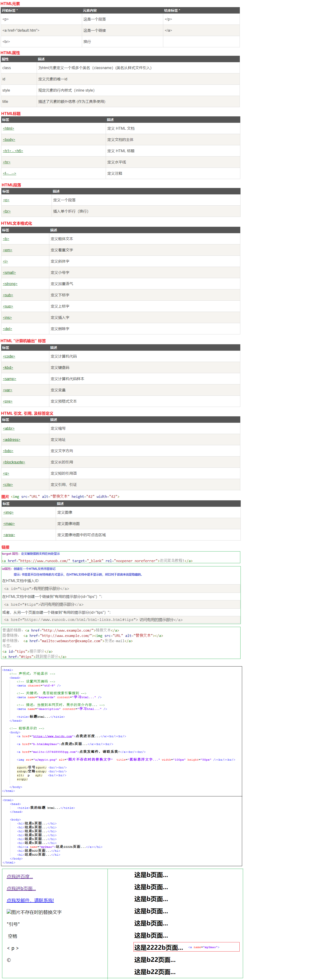Click the <em> tag link
310x980 pixels.
8,250
